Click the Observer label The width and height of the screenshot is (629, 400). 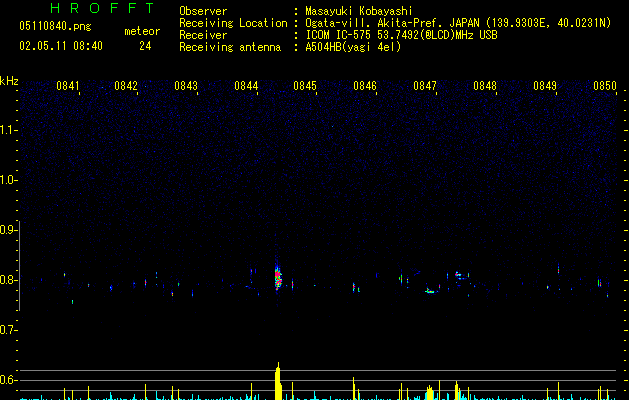tap(203, 11)
